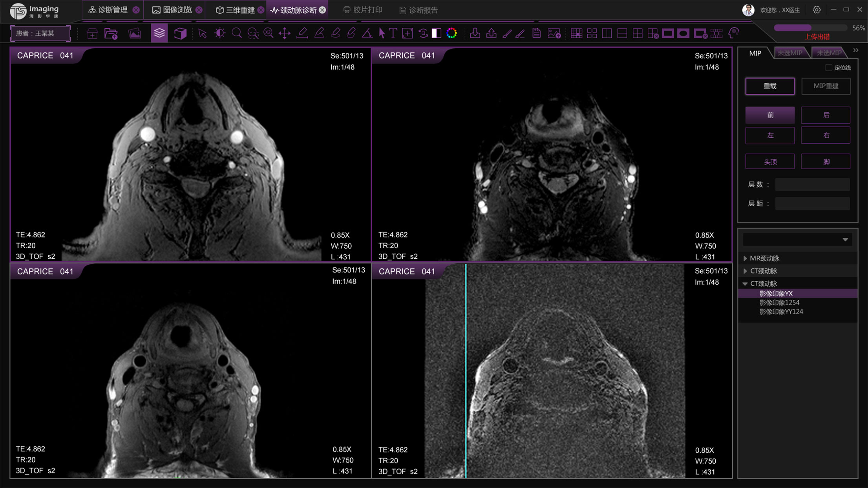Enable the 定位线 checkbox

click(828, 68)
